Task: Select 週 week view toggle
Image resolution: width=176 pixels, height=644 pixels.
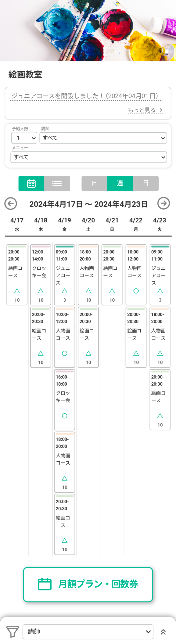Action: coord(120,183)
